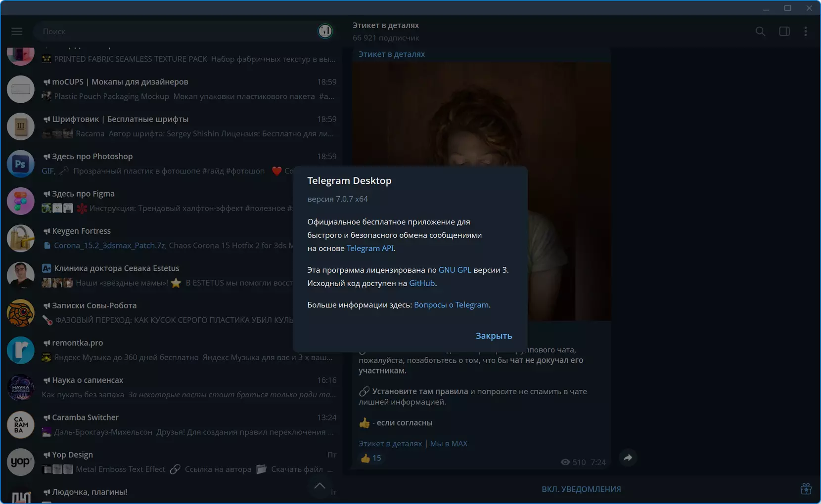Screen dimensions: 821x504
Task: Open the Этикет в деталях channel header
Action: point(386,25)
